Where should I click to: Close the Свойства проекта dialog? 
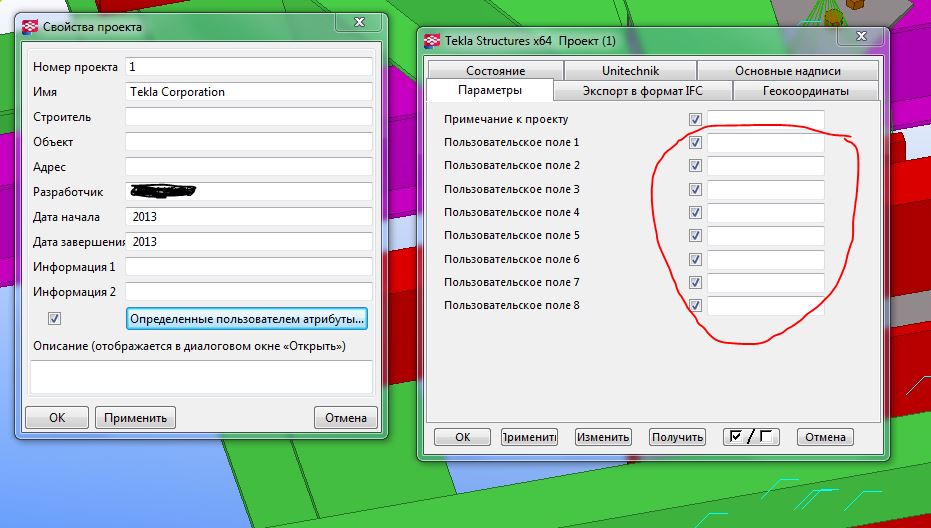pyautogui.click(x=359, y=23)
